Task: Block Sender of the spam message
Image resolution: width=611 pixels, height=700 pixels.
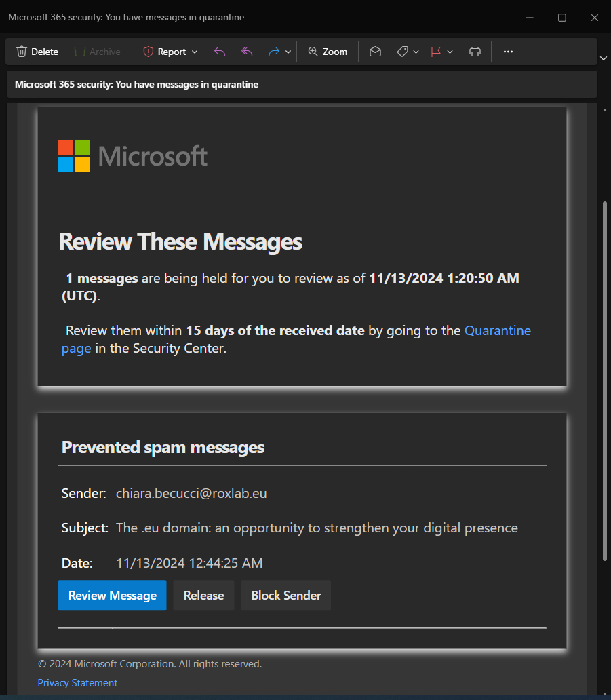Action: (x=285, y=595)
